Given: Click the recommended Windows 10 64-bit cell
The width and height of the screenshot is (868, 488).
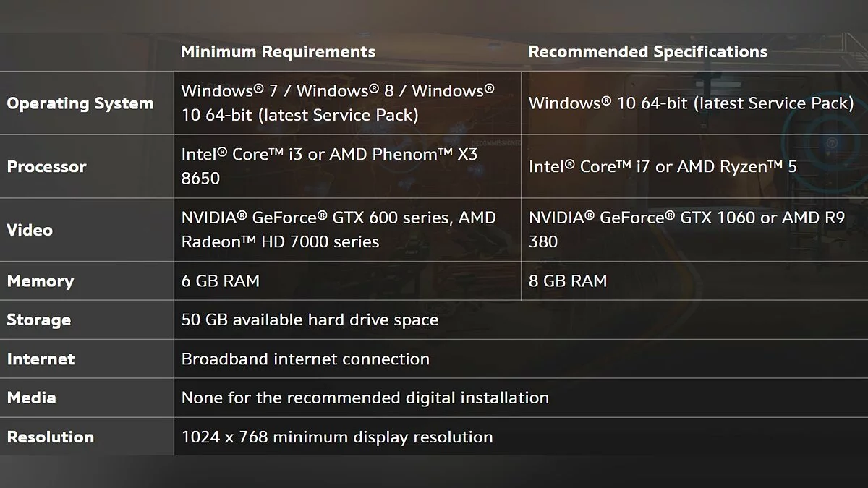Looking at the screenshot, I should click(x=691, y=103).
